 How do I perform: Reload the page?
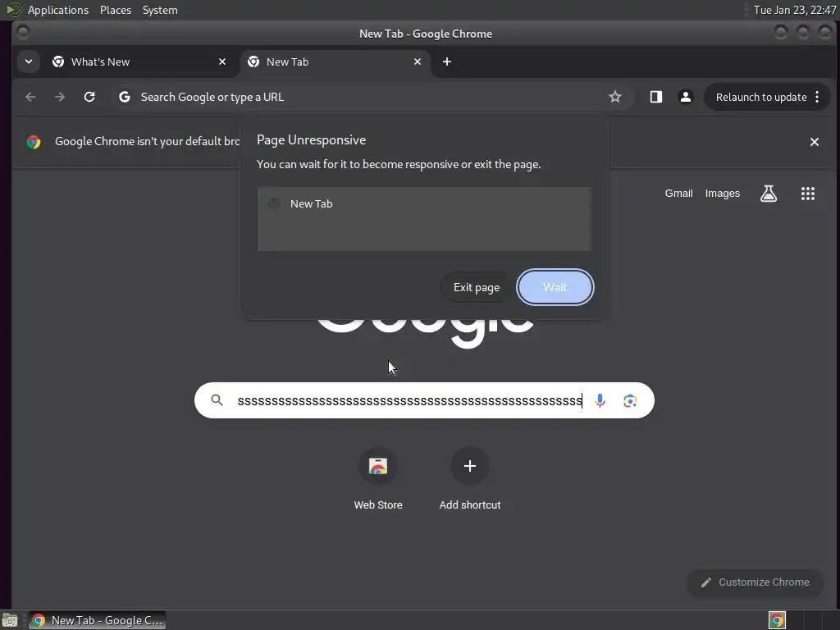coord(89,97)
